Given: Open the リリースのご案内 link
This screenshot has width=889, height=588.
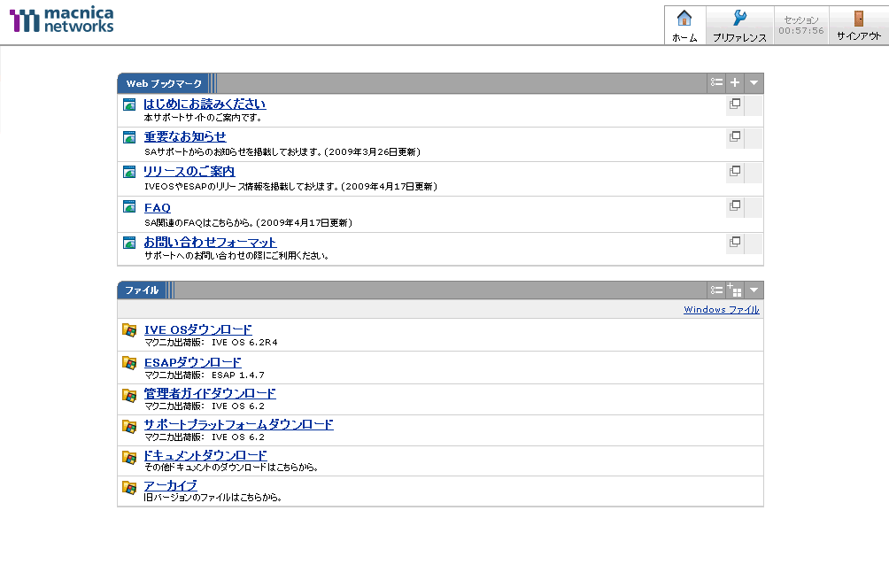Looking at the screenshot, I should tap(189, 171).
